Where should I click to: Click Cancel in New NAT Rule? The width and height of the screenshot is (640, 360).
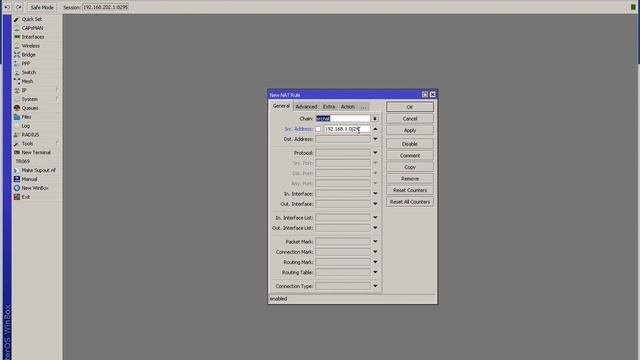click(410, 119)
